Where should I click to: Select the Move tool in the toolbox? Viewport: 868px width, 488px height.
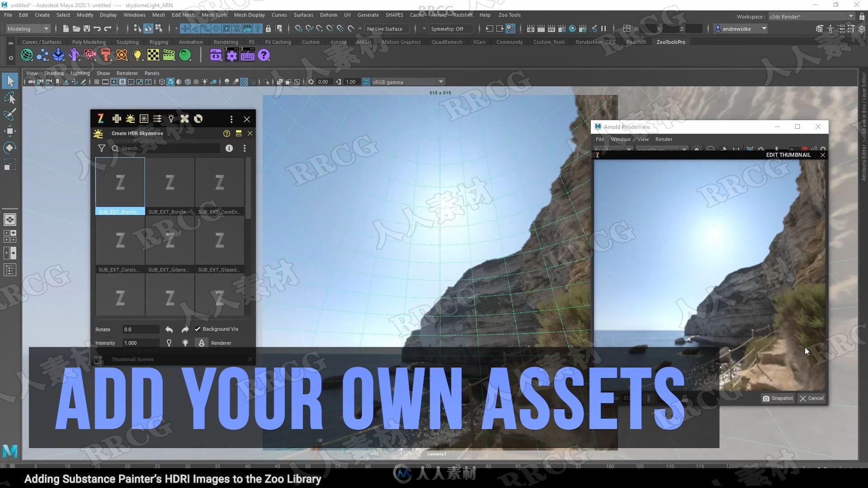coord(10,131)
